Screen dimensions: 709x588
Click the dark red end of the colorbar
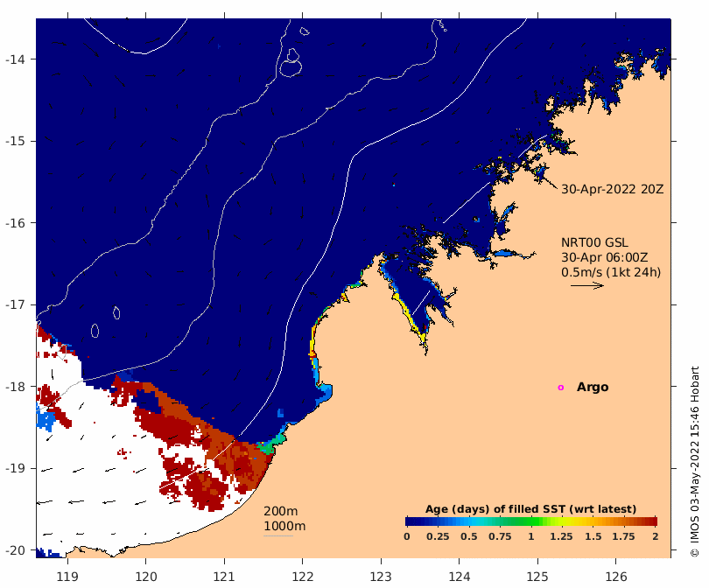point(652,521)
